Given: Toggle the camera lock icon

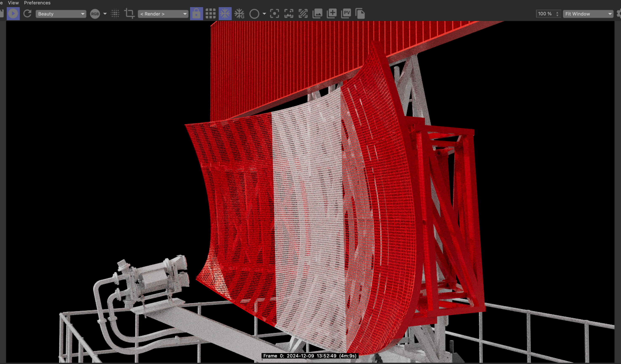Looking at the screenshot, I should point(196,13).
